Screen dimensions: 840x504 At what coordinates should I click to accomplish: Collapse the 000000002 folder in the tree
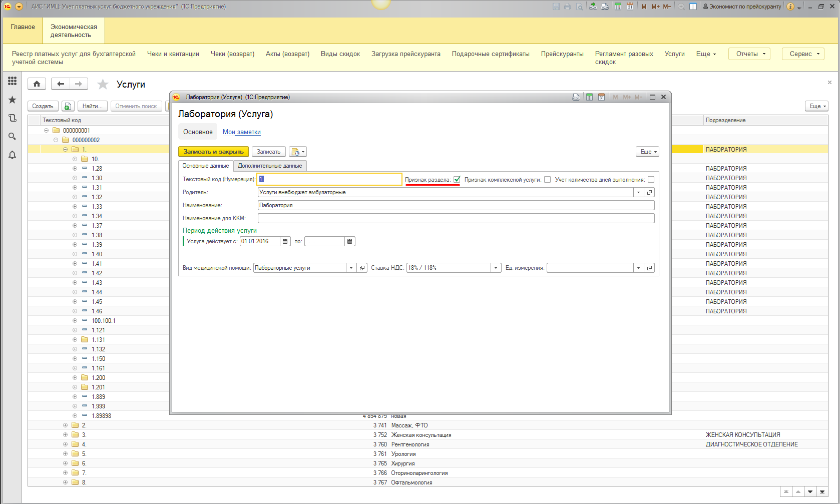(56, 140)
